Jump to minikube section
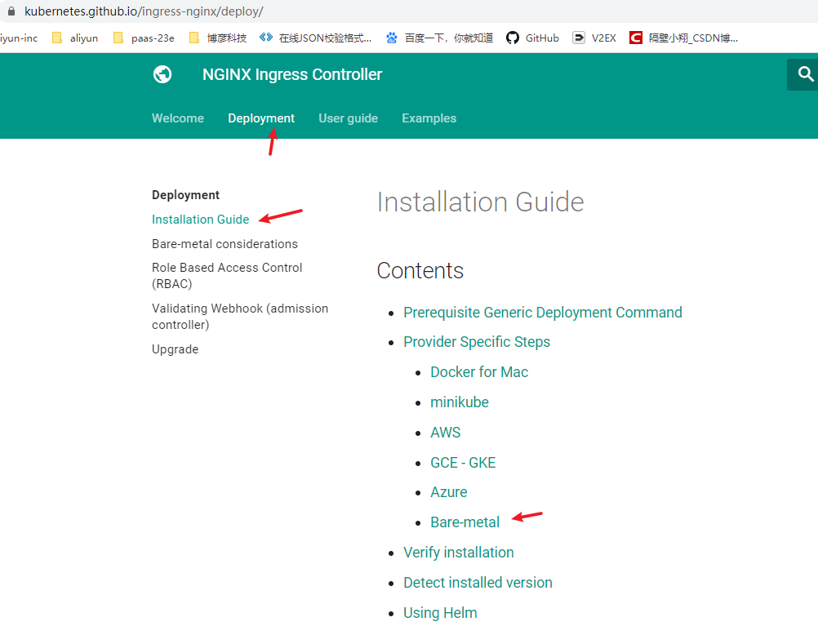 click(460, 402)
